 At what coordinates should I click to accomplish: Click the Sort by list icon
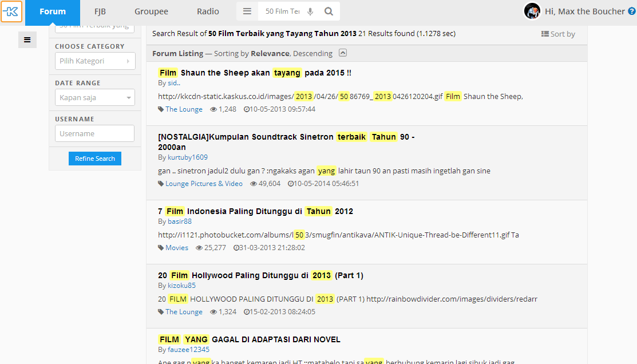click(545, 33)
